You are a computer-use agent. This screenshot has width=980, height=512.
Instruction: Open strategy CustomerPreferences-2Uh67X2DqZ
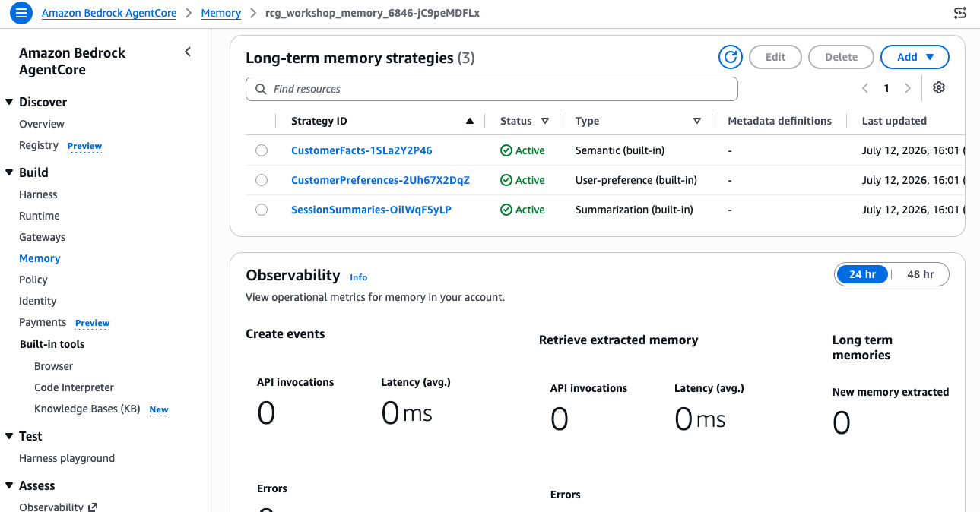point(380,180)
